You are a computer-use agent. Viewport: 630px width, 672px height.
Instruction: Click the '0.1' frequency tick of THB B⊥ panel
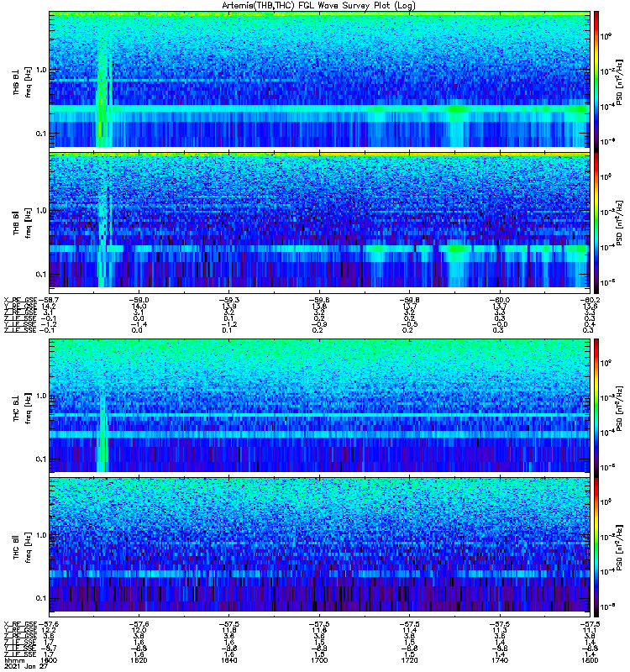(41, 134)
